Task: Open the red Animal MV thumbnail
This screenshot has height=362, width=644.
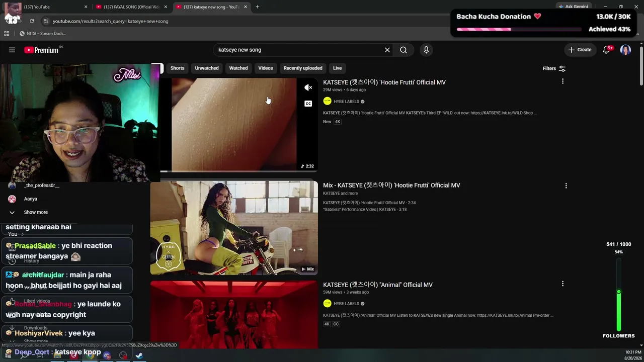Action: pyautogui.click(x=234, y=315)
